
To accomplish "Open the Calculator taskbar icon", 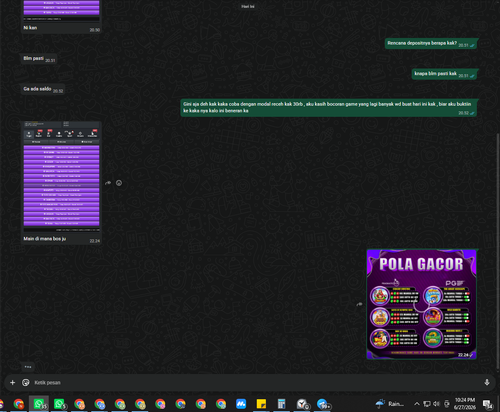I will [x=282, y=404].
